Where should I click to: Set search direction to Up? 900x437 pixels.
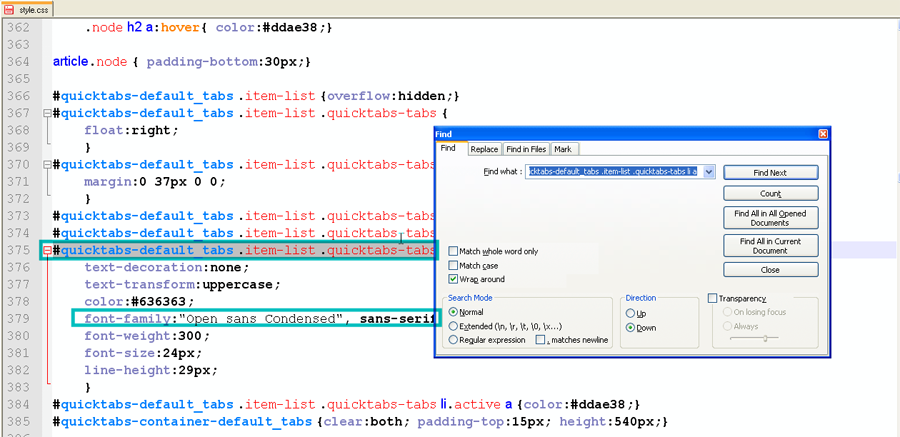pyautogui.click(x=630, y=313)
